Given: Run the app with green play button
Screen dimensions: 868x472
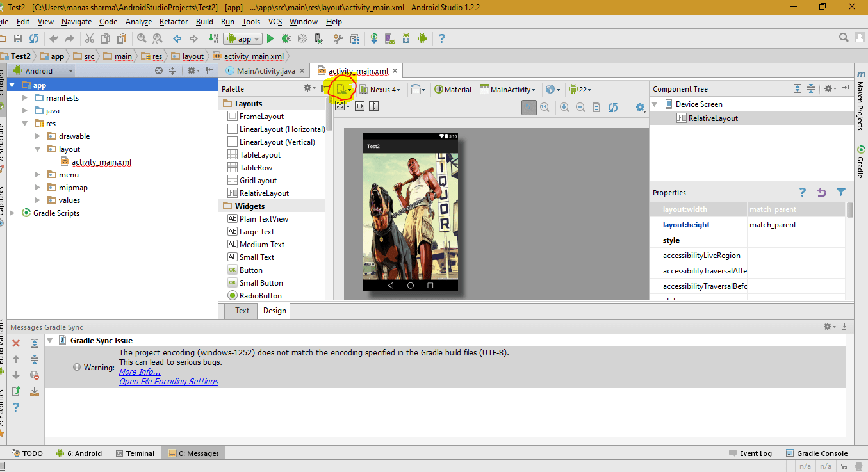Looking at the screenshot, I should [270, 38].
